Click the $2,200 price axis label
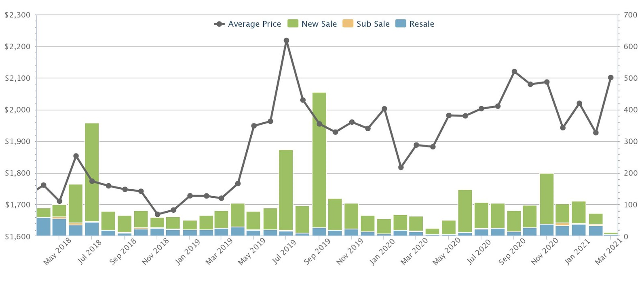The height and width of the screenshot is (285, 644). point(17,46)
